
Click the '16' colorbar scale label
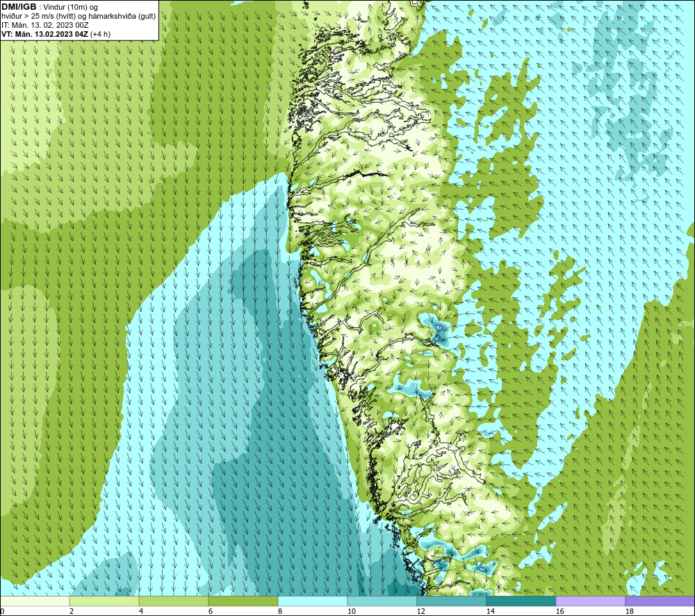(x=559, y=611)
